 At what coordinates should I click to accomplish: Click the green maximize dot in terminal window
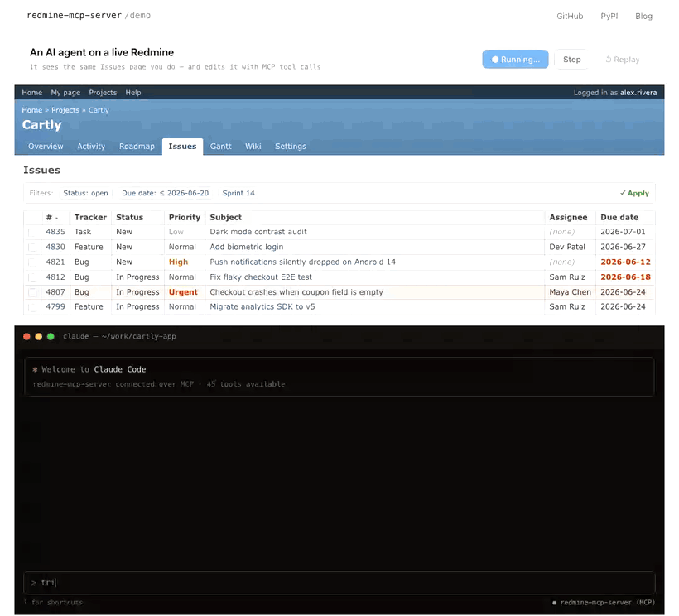click(51, 337)
